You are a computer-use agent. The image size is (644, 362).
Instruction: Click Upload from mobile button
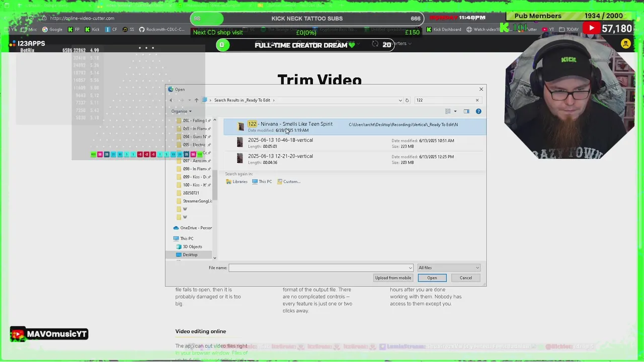(x=393, y=278)
